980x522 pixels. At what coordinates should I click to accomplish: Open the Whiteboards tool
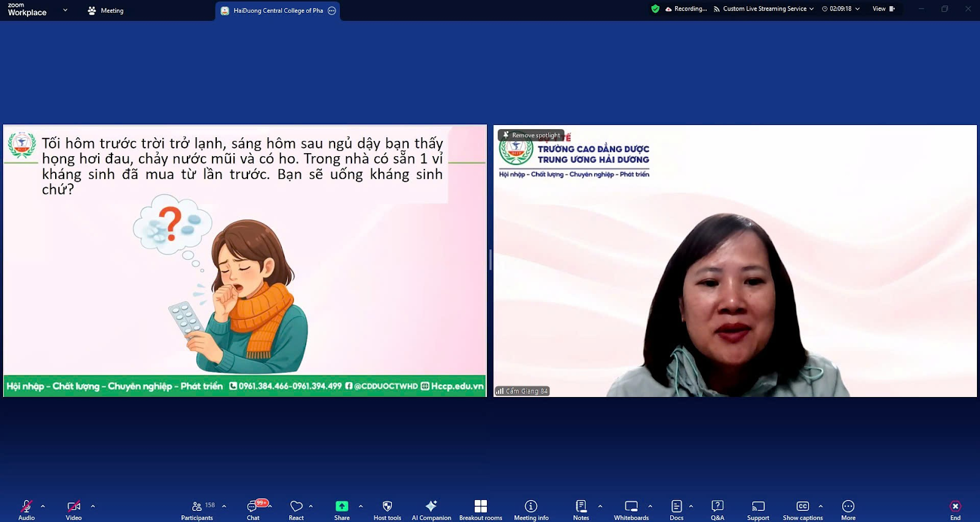coord(631,509)
